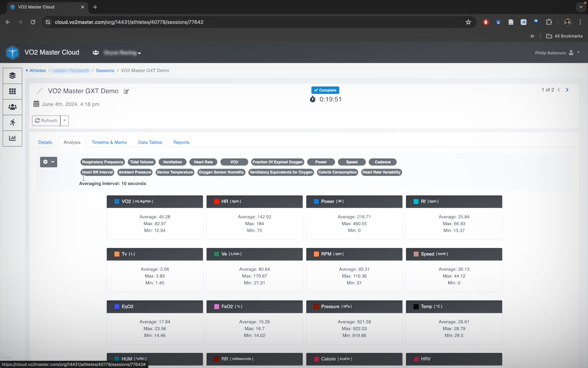Toggle the VO2 metric pill
Image resolution: width=588 pixels, height=368 pixels.
pyautogui.click(x=234, y=162)
